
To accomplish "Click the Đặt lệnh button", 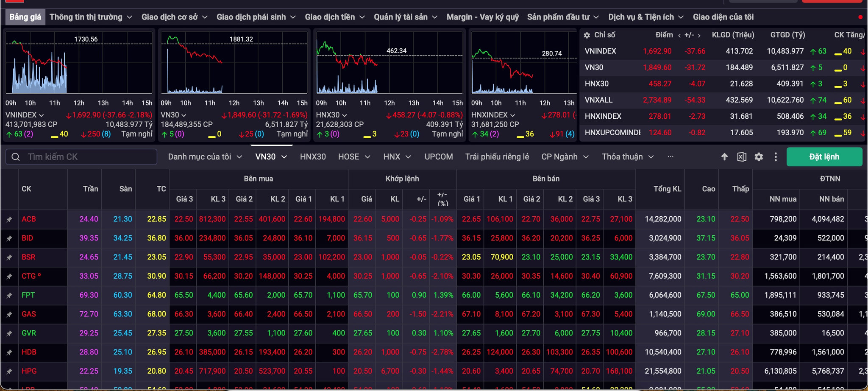I will pyautogui.click(x=824, y=157).
